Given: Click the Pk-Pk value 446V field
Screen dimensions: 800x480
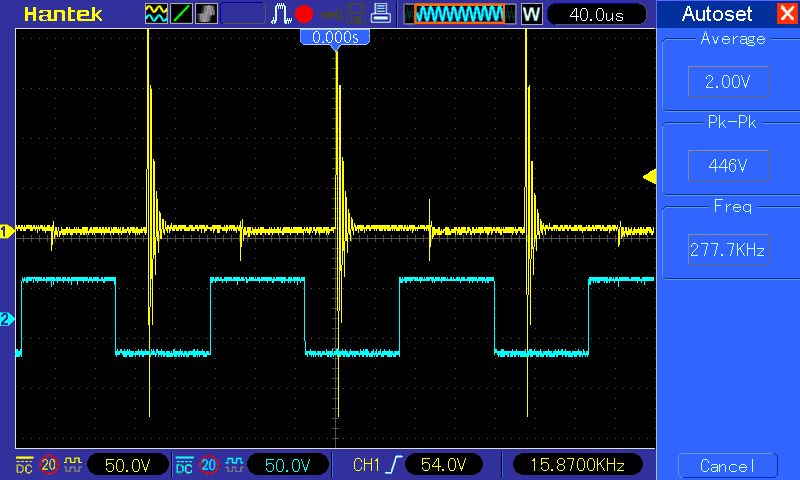Looking at the screenshot, I should coord(728,165).
